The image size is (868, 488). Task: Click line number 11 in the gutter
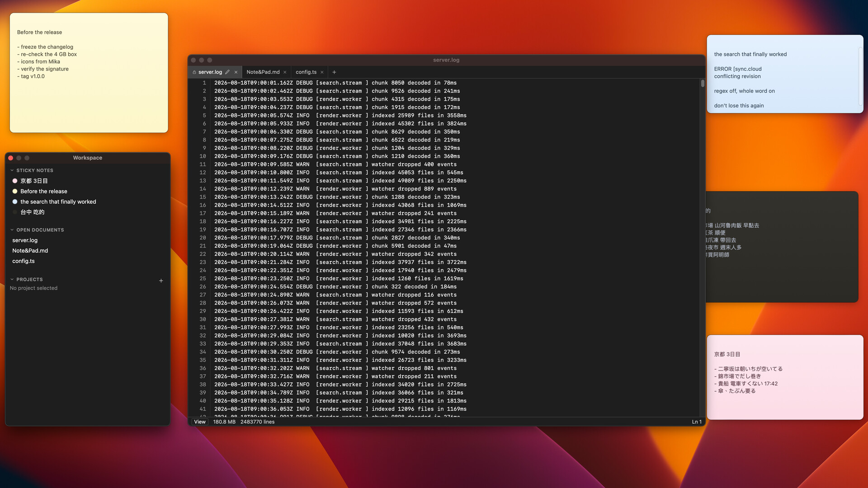(203, 164)
